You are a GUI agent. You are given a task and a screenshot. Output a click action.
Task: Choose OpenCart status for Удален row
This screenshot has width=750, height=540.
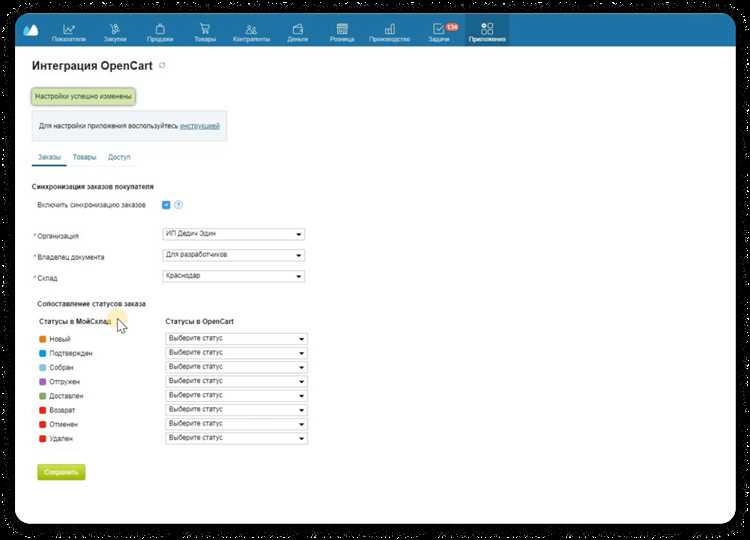click(x=236, y=438)
